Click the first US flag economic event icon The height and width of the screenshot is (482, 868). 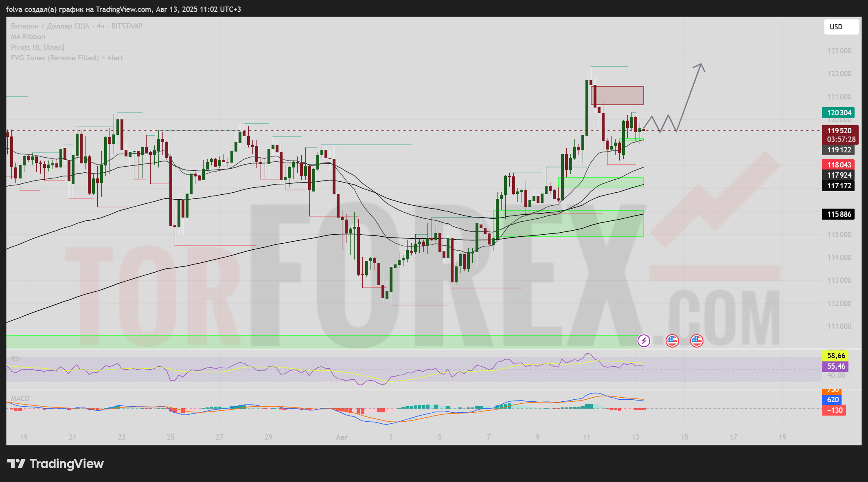(x=672, y=341)
